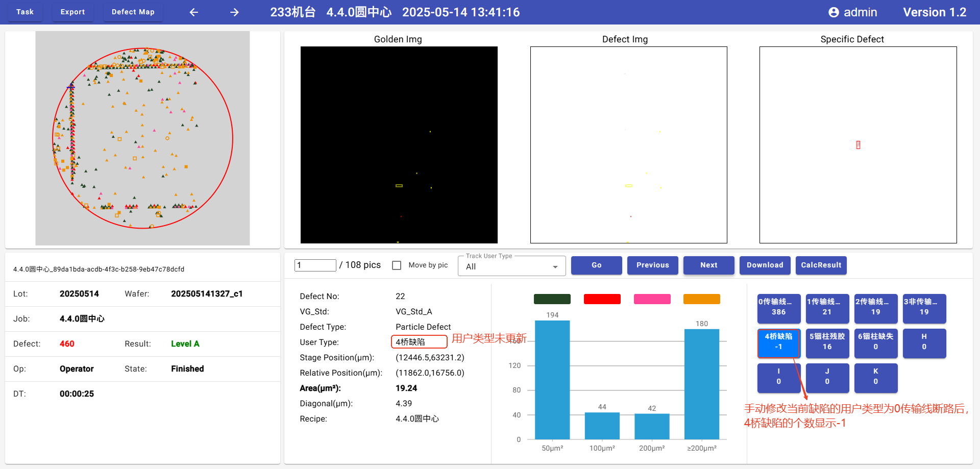Select the red legend swatch

[x=602, y=299]
